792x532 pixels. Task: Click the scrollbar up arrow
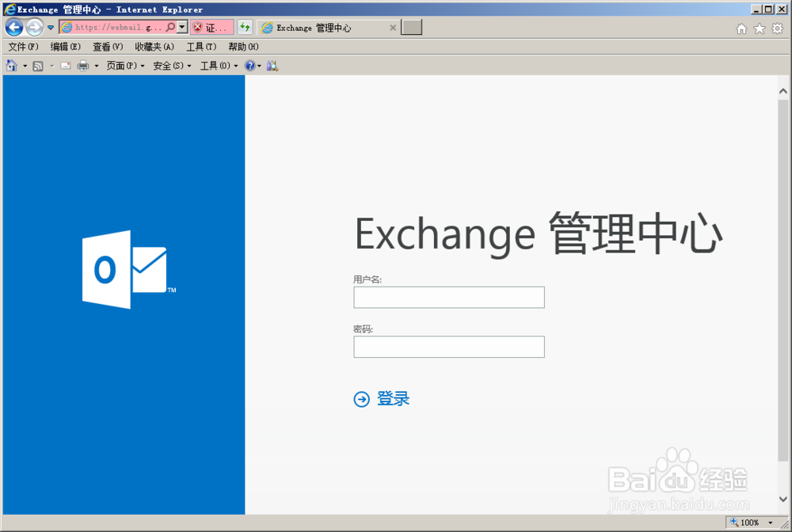pos(783,91)
